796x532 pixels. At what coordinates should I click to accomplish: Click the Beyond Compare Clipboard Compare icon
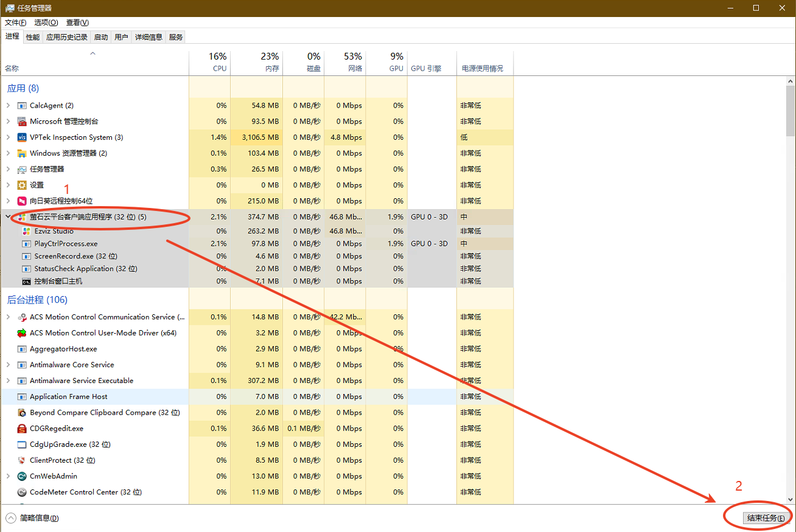[22, 413]
